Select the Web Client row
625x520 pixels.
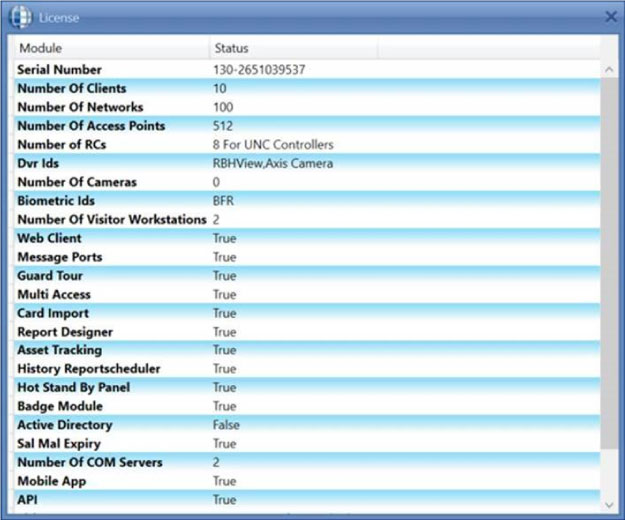coord(50,238)
